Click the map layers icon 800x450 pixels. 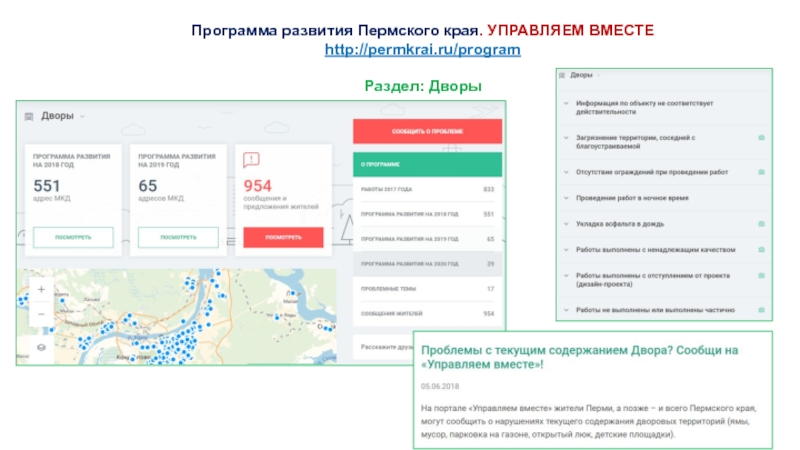coord(41,347)
